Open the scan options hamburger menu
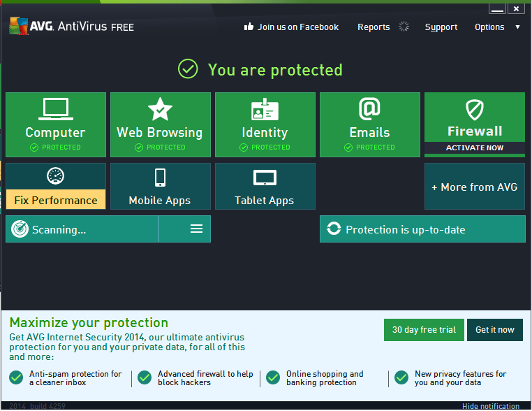532x411 pixels. click(x=196, y=229)
